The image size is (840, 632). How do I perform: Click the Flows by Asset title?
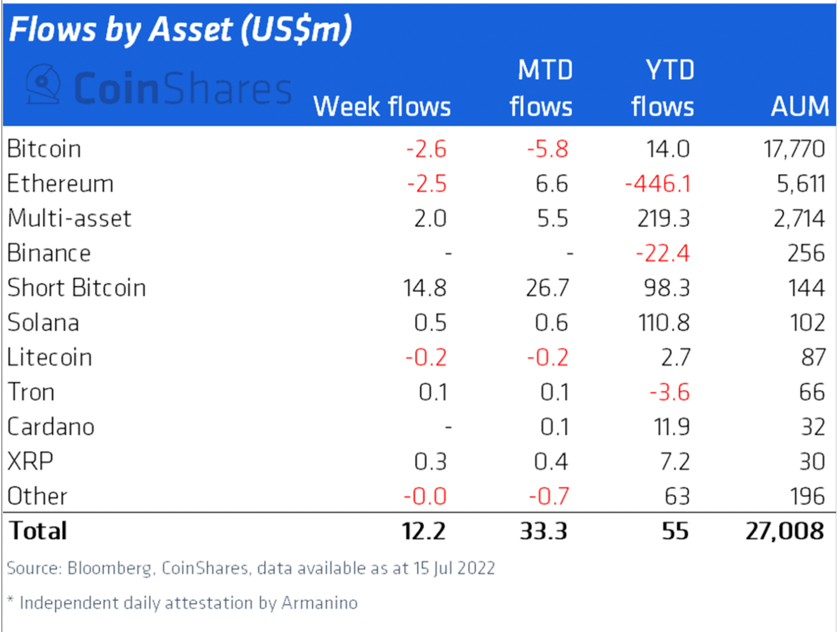(x=180, y=29)
